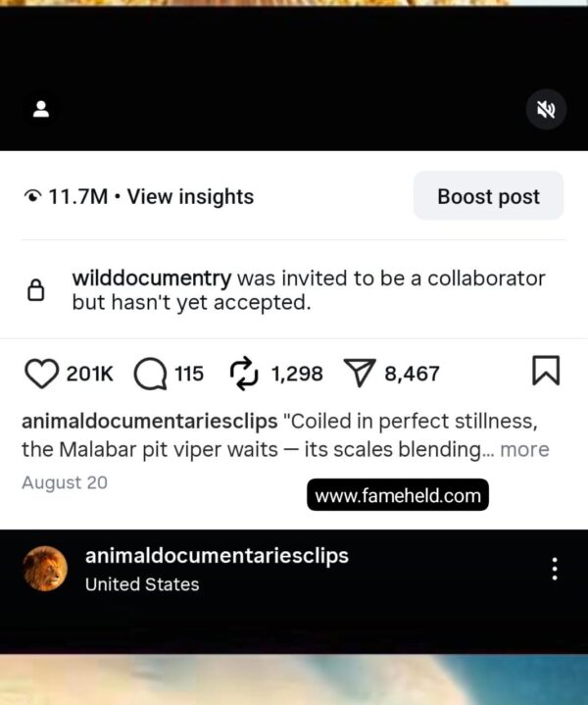Open animaldocumentariesclips from next post header
The height and width of the screenshot is (705, 588).
pos(217,556)
